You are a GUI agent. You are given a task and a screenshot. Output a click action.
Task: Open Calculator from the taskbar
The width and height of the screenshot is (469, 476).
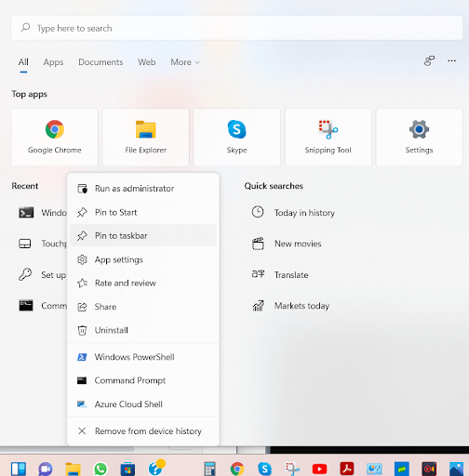pyautogui.click(x=209, y=469)
